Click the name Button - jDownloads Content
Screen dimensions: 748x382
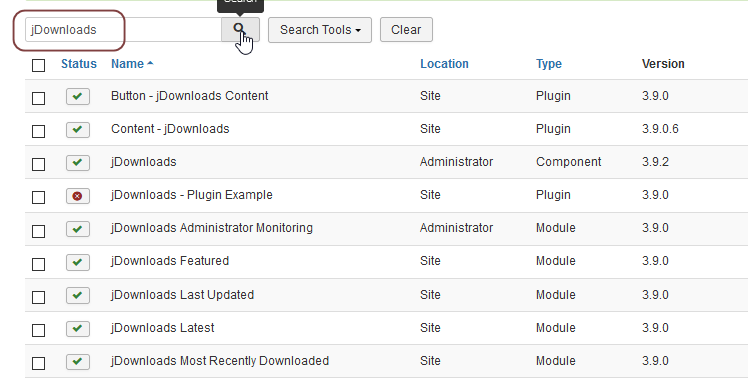pyautogui.click(x=189, y=96)
